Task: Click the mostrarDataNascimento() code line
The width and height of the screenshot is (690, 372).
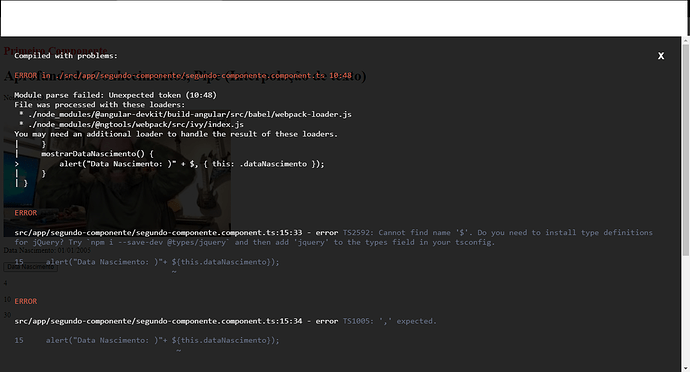Action: (97, 154)
